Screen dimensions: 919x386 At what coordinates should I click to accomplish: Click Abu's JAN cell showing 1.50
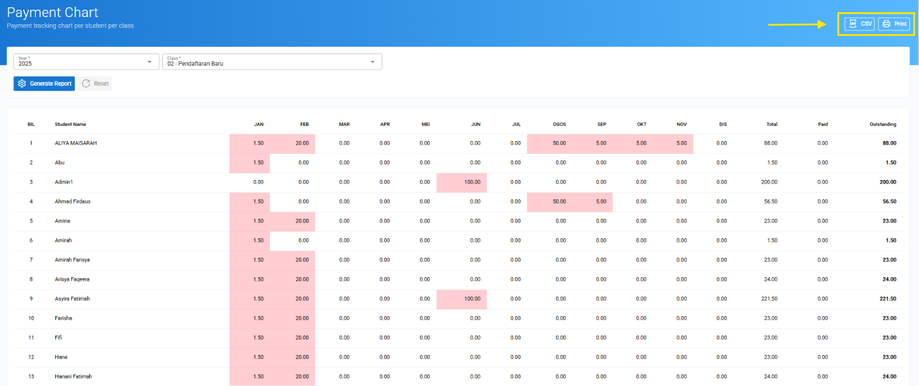point(250,163)
